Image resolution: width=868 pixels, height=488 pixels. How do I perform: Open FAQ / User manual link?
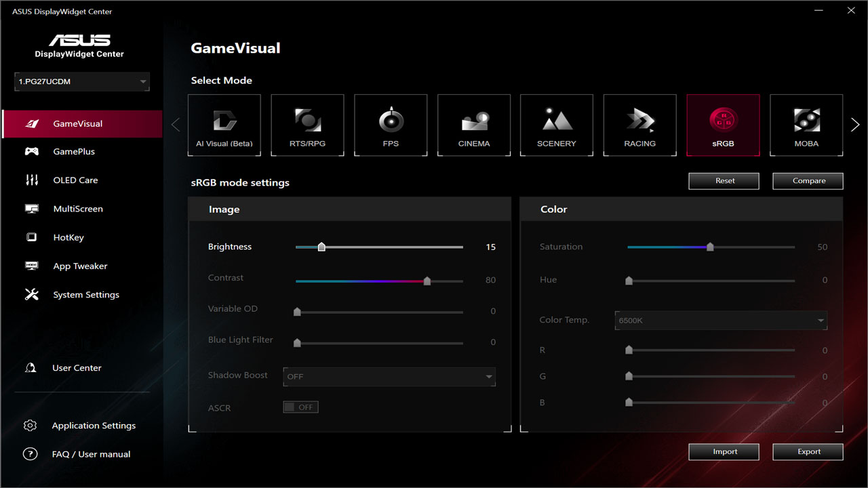pos(91,454)
